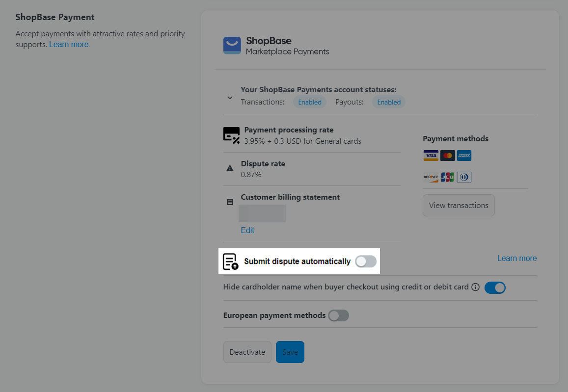Click the submit dispute document icon
The height and width of the screenshot is (392, 568).
(230, 261)
